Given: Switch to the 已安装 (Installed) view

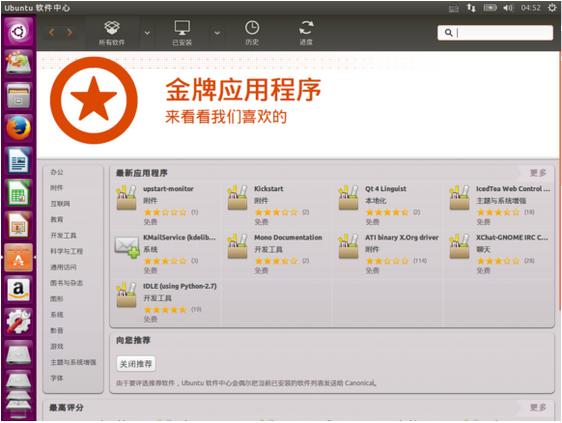Looking at the screenshot, I should tap(182, 33).
